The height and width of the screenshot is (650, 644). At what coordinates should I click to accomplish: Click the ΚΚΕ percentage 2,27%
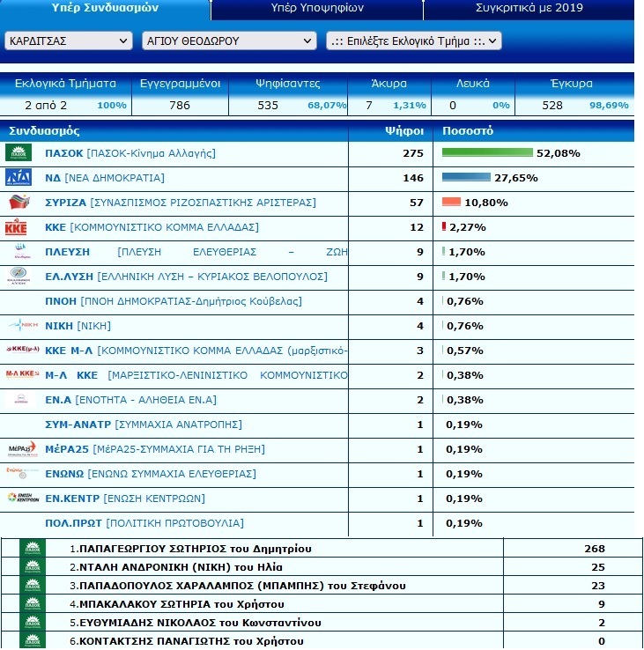(x=467, y=227)
